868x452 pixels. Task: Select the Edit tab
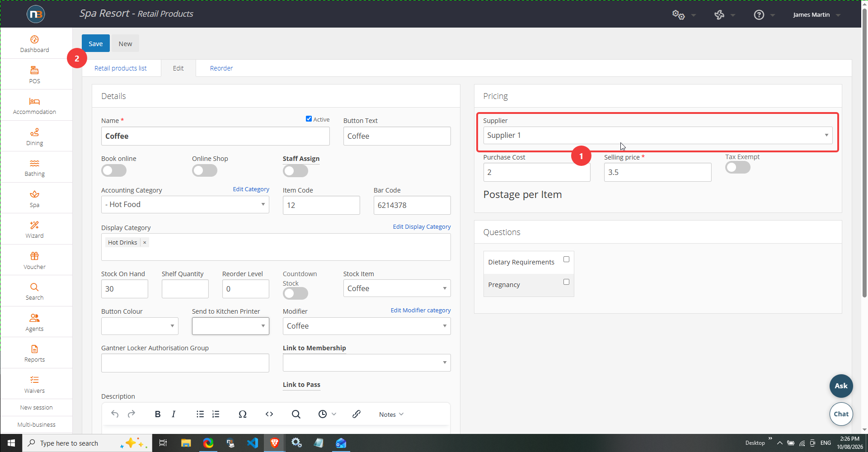coord(178,68)
